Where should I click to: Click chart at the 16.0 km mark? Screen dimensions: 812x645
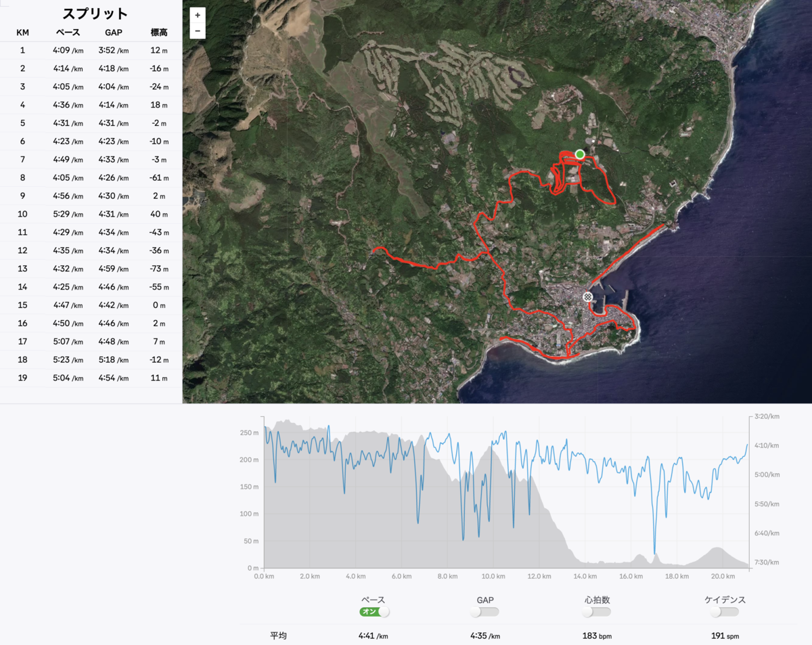(x=631, y=514)
